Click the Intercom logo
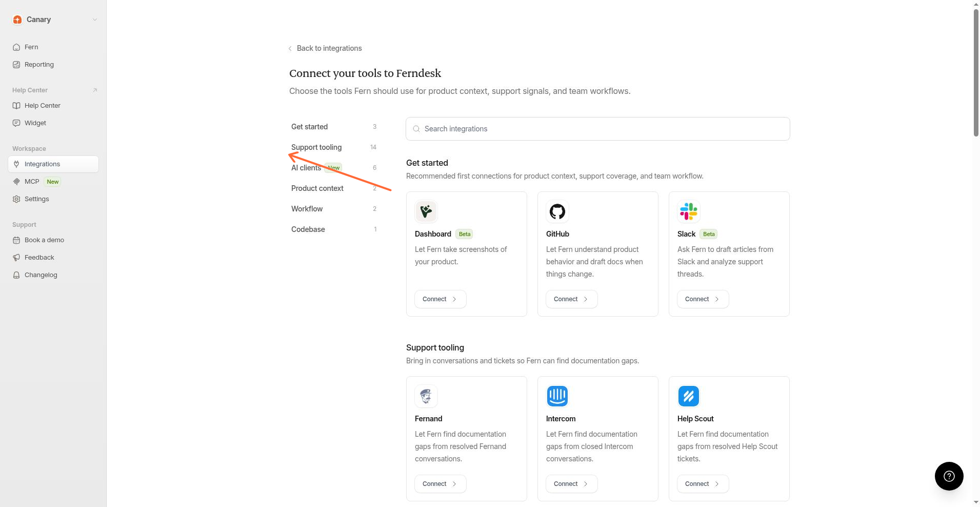980x507 pixels. [557, 396]
